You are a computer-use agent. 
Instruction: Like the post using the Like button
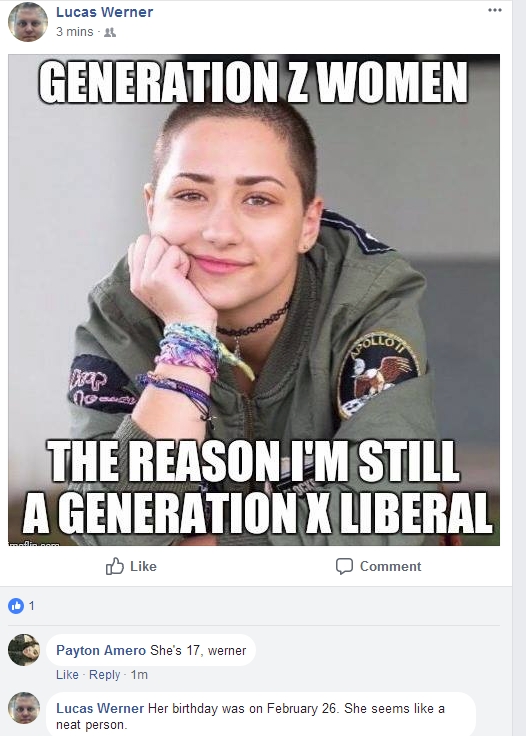(x=131, y=566)
